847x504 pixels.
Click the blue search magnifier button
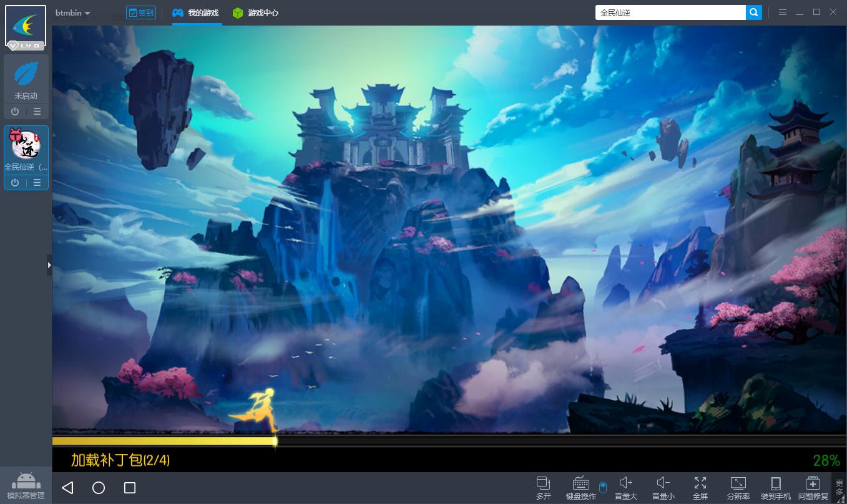(754, 12)
